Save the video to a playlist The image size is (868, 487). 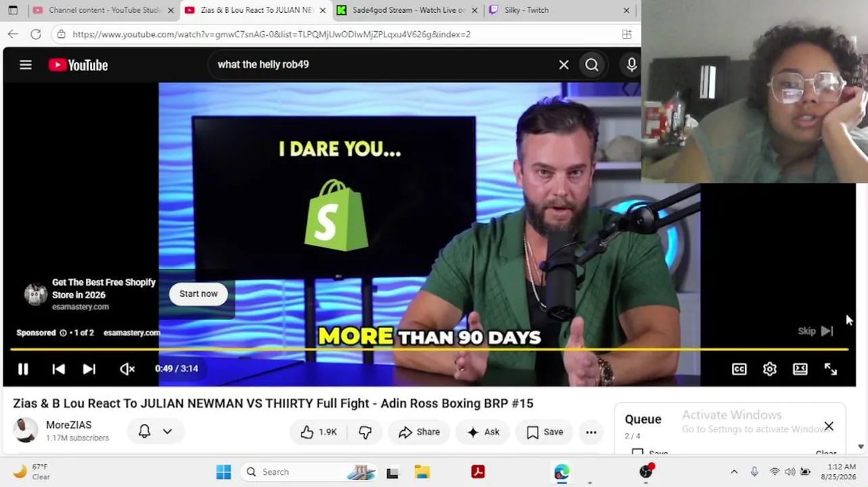544,432
